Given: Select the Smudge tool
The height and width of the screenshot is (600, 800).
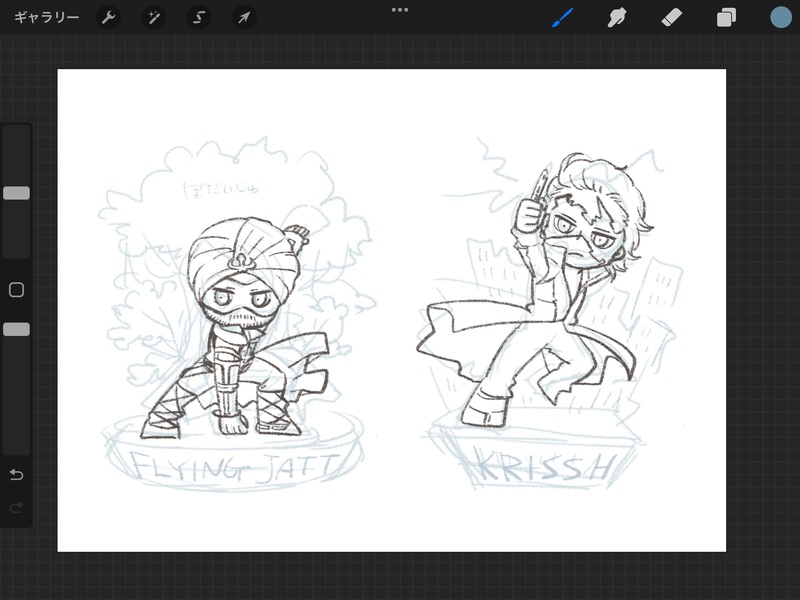Looking at the screenshot, I should [617, 18].
